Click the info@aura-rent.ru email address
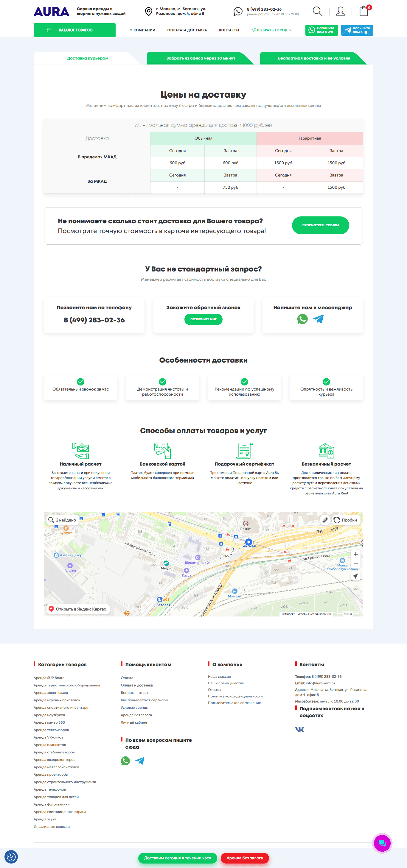Screen dimensions: 407x868 click(320, 683)
